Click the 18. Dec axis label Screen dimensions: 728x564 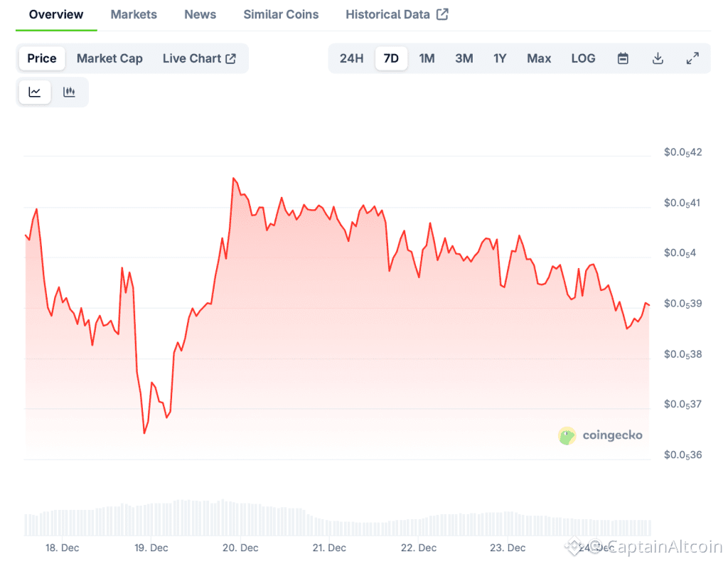coord(63,548)
